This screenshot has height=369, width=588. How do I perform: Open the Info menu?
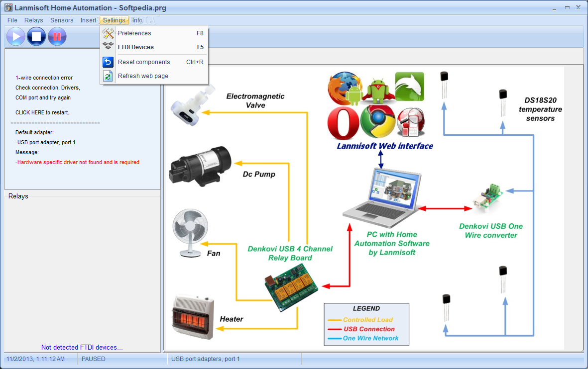[137, 20]
